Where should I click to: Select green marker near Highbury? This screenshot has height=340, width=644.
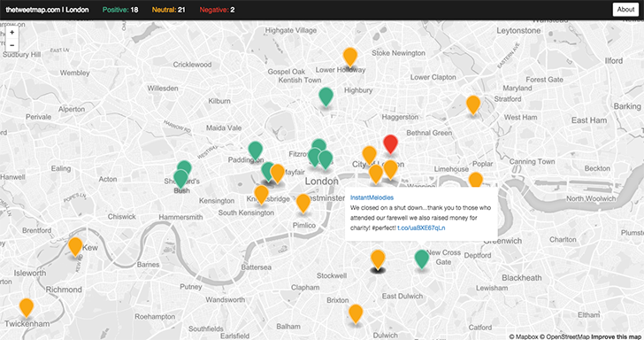pyautogui.click(x=326, y=97)
